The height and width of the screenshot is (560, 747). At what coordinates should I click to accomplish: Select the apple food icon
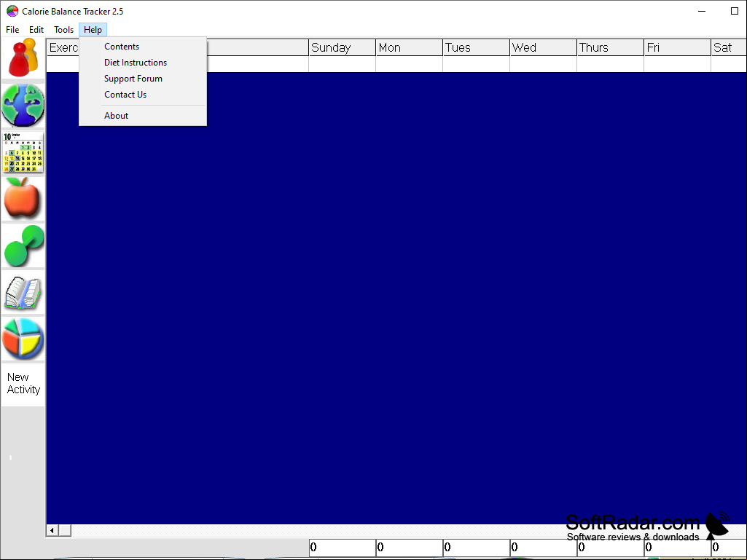[23, 199]
